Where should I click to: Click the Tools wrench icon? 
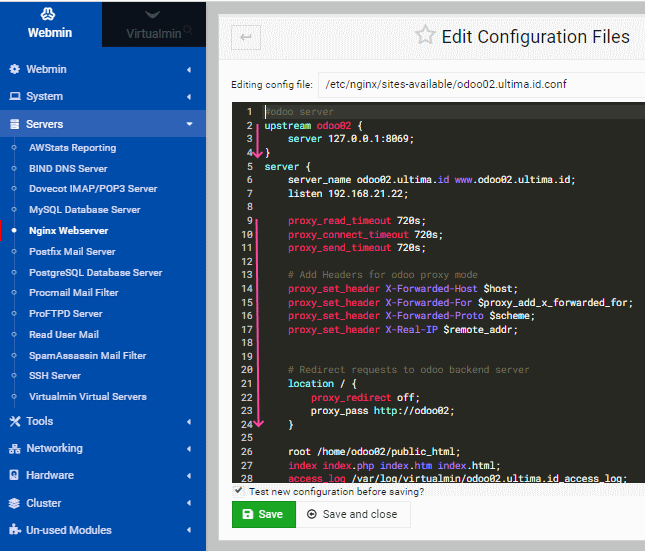point(15,421)
